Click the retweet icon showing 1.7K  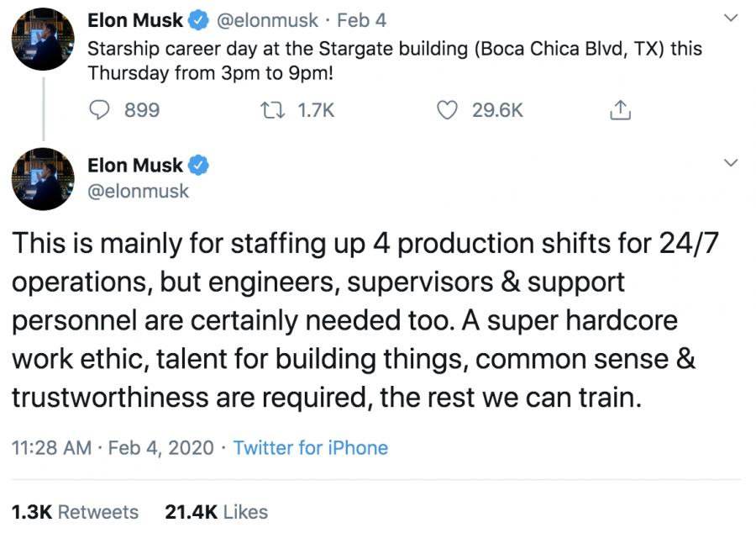[x=272, y=110]
